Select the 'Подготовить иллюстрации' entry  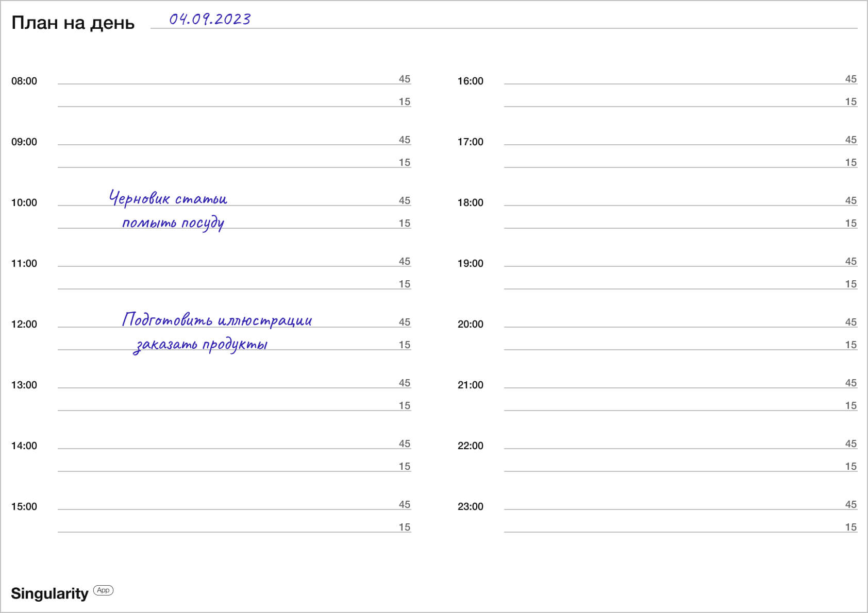(x=217, y=319)
